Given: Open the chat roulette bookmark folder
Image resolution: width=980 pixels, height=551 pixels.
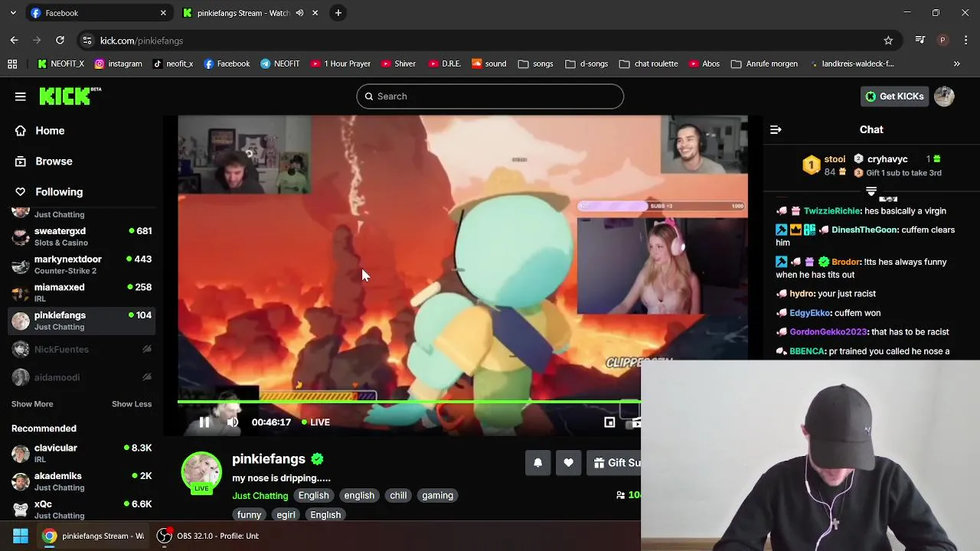Looking at the screenshot, I should (x=648, y=64).
